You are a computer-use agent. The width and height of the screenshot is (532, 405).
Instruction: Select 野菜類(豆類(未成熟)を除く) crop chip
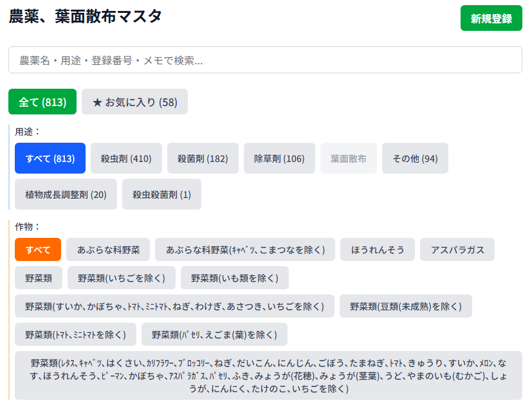pos(405,306)
